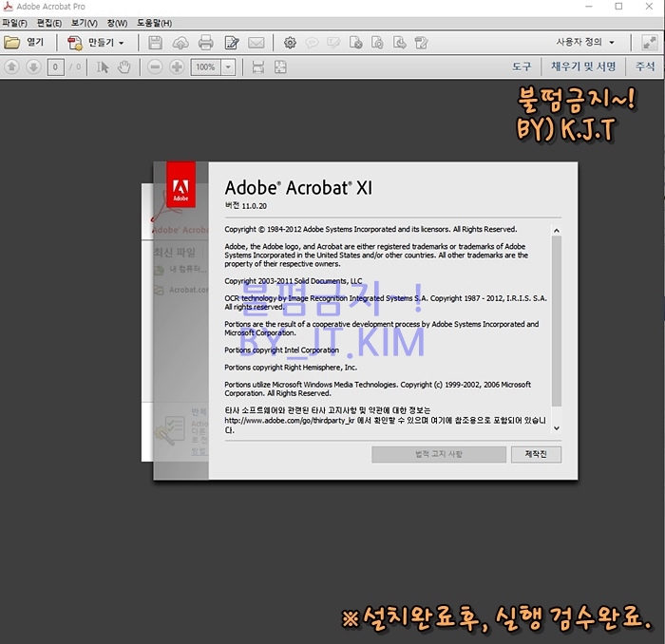Click the Zoom out minus icon
Screen dimensions: 665x644
tap(156, 67)
